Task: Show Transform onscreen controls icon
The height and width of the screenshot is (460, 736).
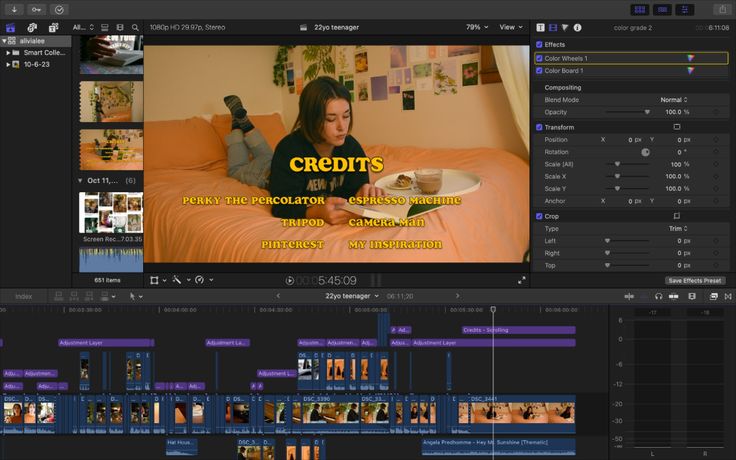Action: [677, 127]
